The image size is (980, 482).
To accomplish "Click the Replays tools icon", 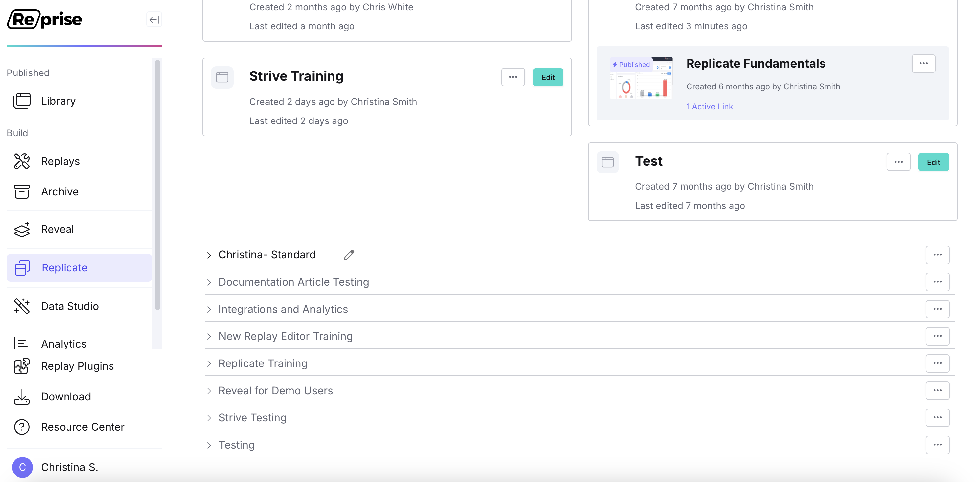I will [x=22, y=161].
